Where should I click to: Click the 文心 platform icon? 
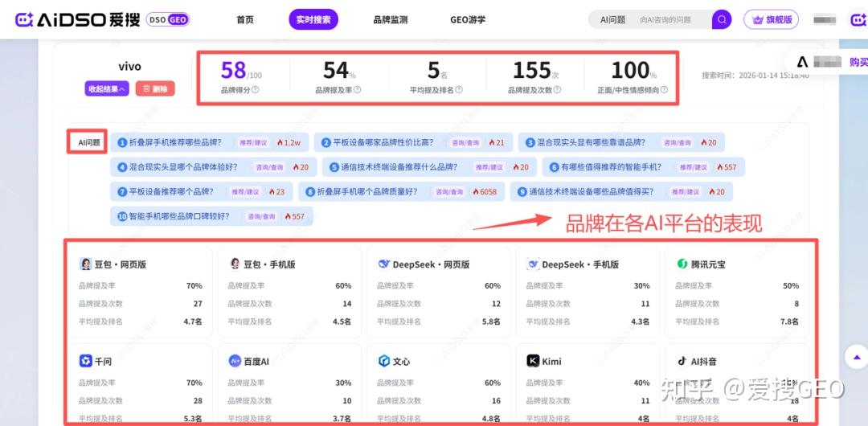pos(384,361)
